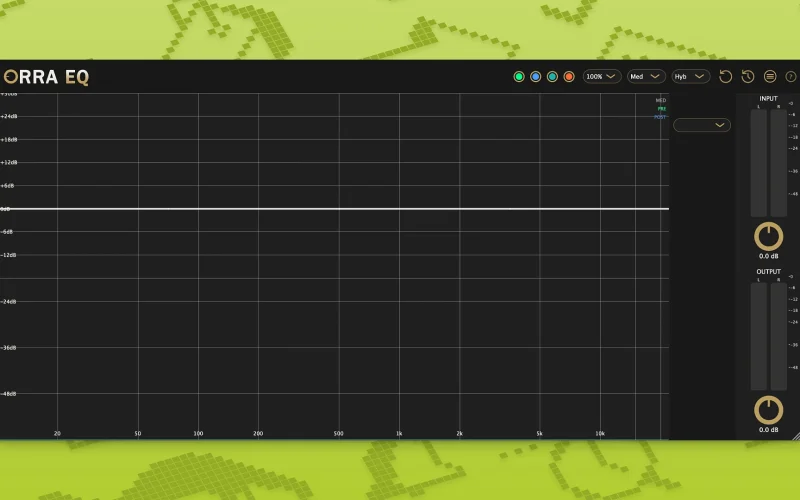Click the ORRA EQ logo
The width and height of the screenshot is (800, 500).
tap(46, 77)
